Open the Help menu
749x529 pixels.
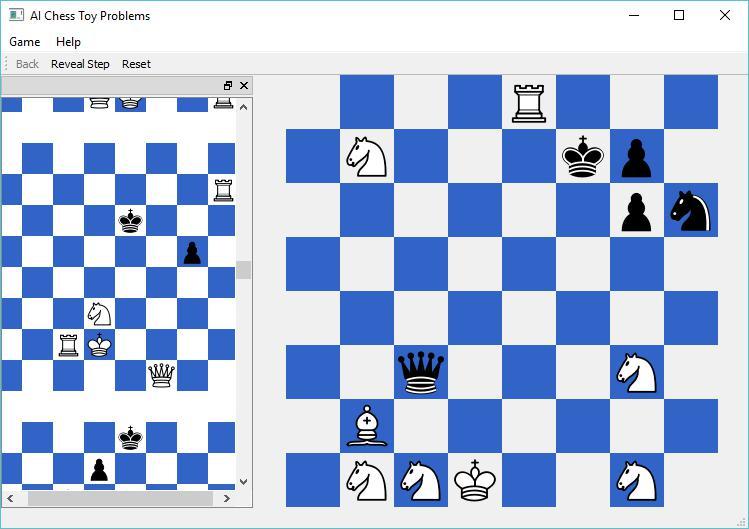point(68,42)
